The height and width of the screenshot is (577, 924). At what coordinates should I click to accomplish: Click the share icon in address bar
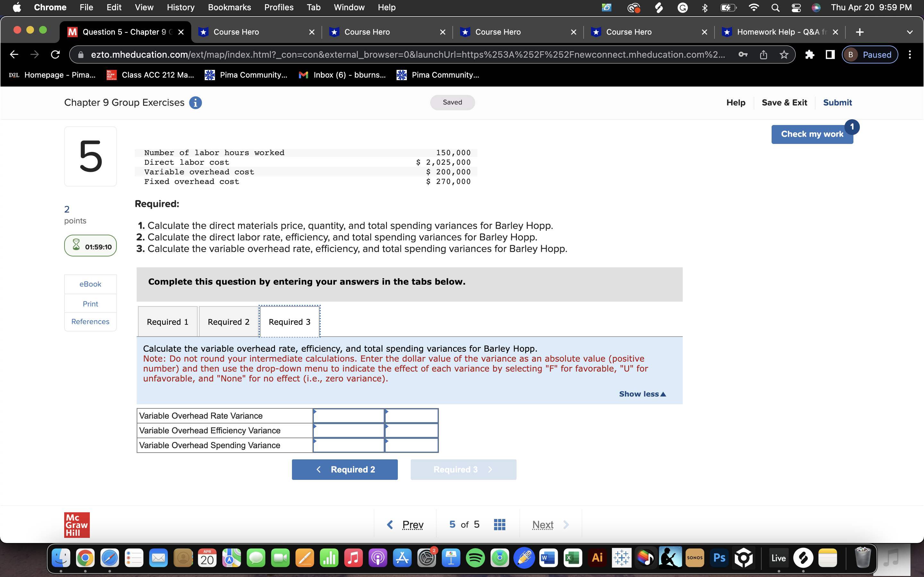[x=763, y=54]
